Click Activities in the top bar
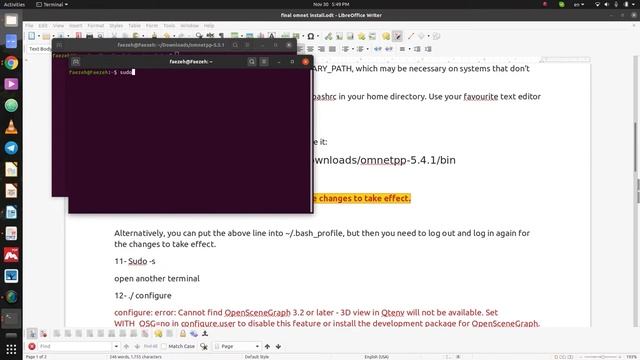This screenshot has height=360, width=640. click(14, 4)
